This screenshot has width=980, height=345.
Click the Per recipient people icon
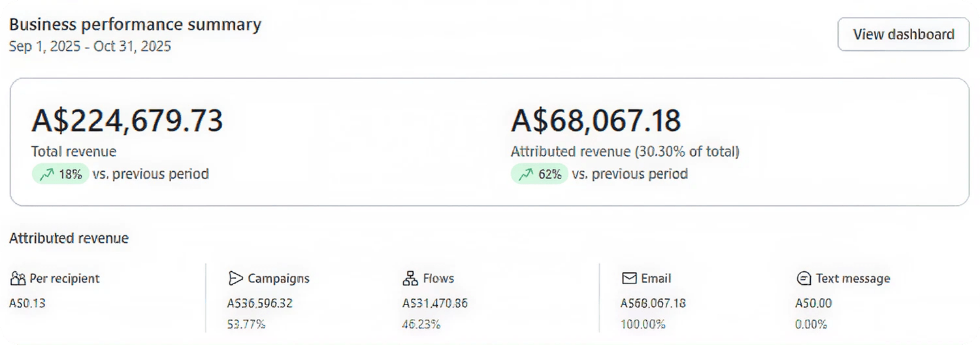pos(18,278)
